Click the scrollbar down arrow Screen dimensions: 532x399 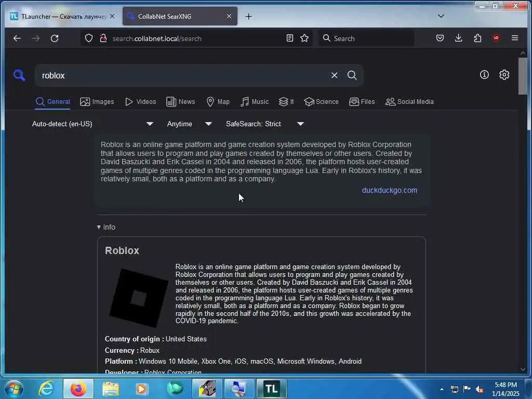point(523,369)
